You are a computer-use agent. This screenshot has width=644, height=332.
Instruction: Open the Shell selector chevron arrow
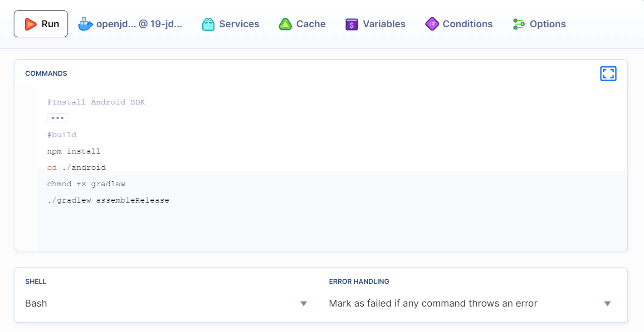[304, 303]
